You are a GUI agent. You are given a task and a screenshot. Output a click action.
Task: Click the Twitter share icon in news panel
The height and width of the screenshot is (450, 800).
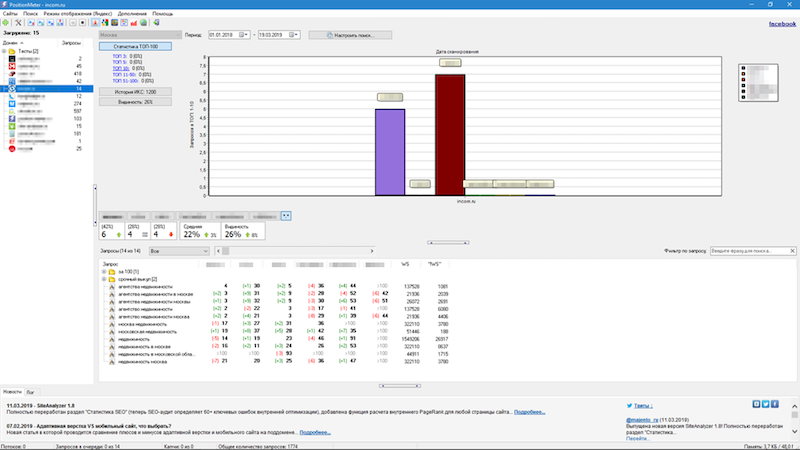765,404
